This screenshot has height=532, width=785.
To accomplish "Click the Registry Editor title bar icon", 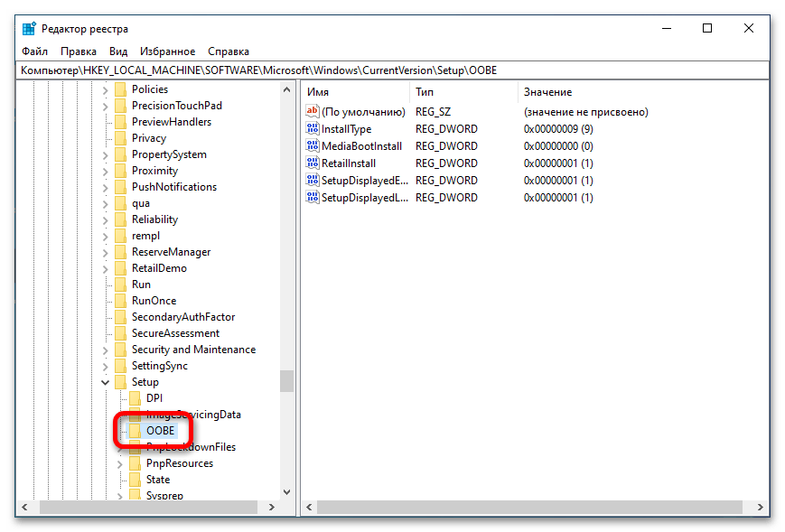I will (x=29, y=29).
